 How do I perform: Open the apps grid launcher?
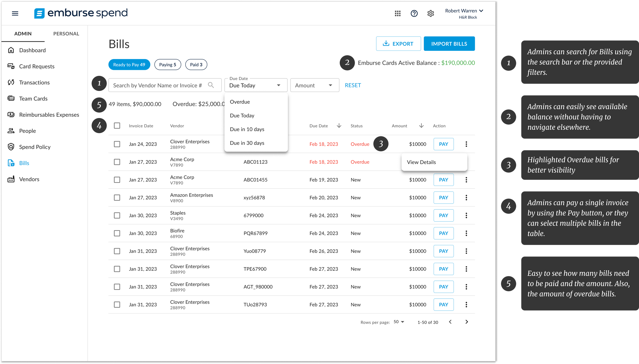coord(397,13)
